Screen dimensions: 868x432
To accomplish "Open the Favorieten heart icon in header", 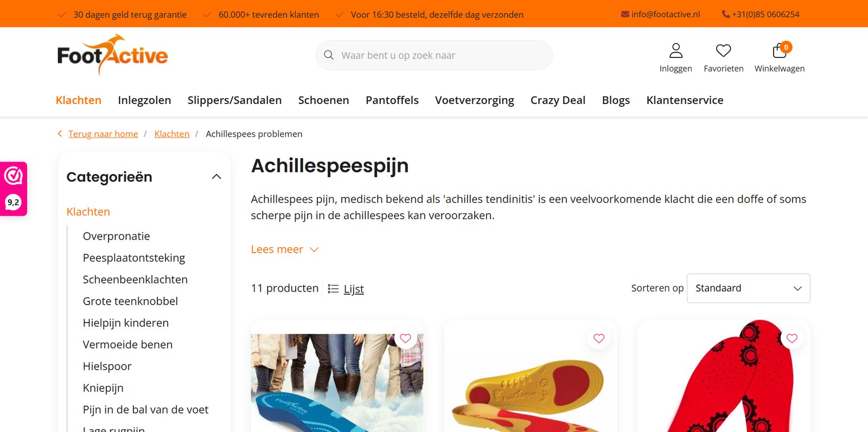I will 723,51.
